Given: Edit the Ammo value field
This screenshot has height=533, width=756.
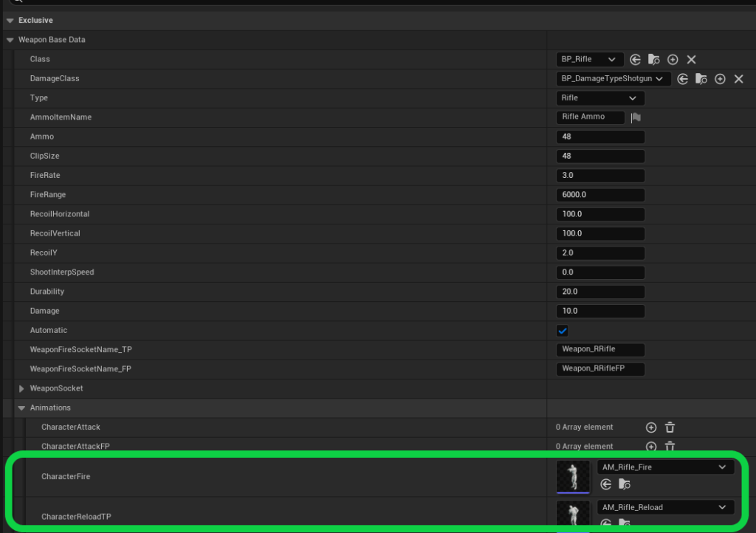Looking at the screenshot, I should [600, 137].
